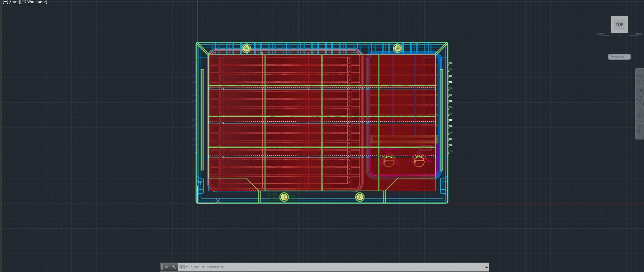Click the Zoom Extents navigation icon
This screenshot has width=644, height=272.
point(640,102)
